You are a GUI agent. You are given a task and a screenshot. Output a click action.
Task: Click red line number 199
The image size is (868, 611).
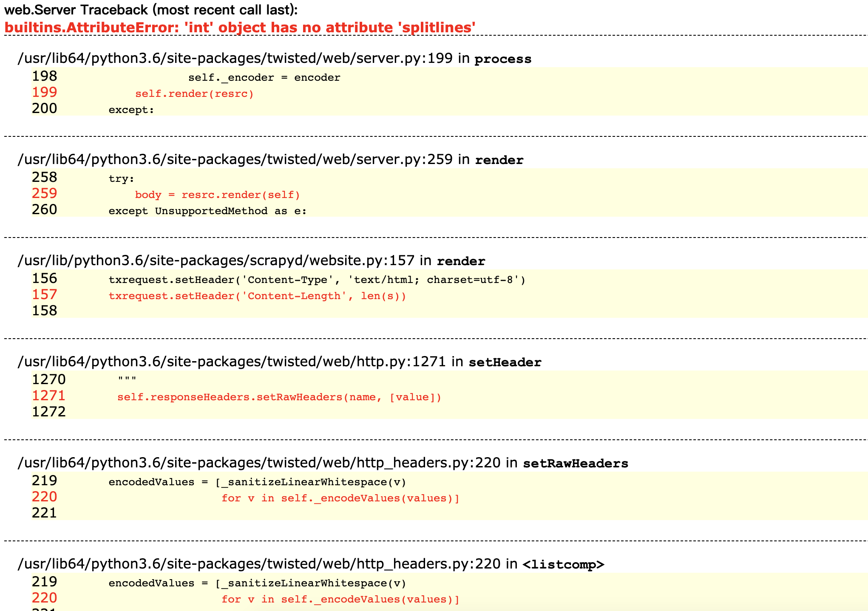(x=44, y=92)
